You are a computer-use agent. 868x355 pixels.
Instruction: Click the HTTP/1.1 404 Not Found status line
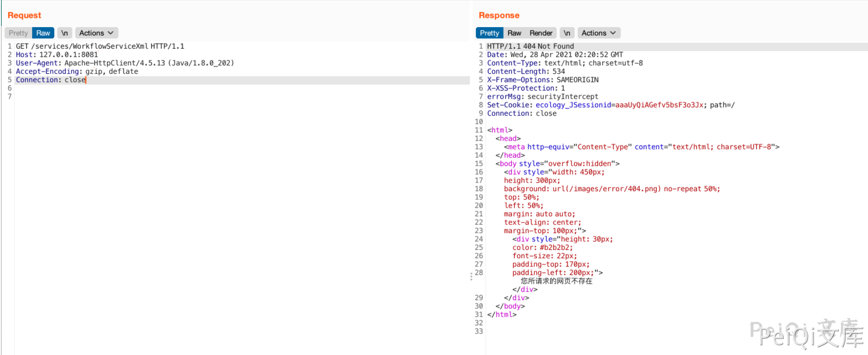[530, 46]
